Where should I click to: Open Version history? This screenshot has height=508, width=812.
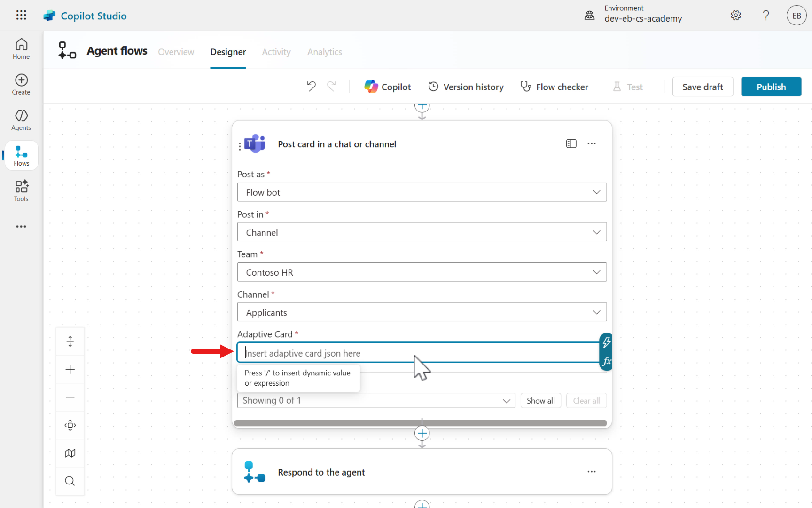pos(466,87)
